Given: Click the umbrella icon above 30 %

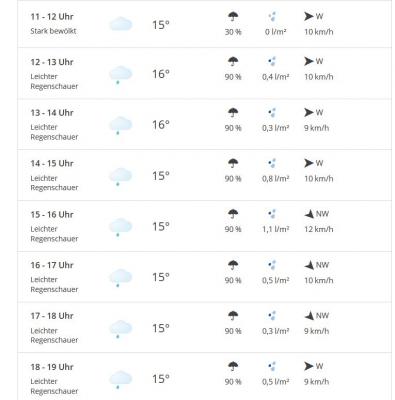Looking at the screenshot, I should pyautogui.click(x=233, y=16).
